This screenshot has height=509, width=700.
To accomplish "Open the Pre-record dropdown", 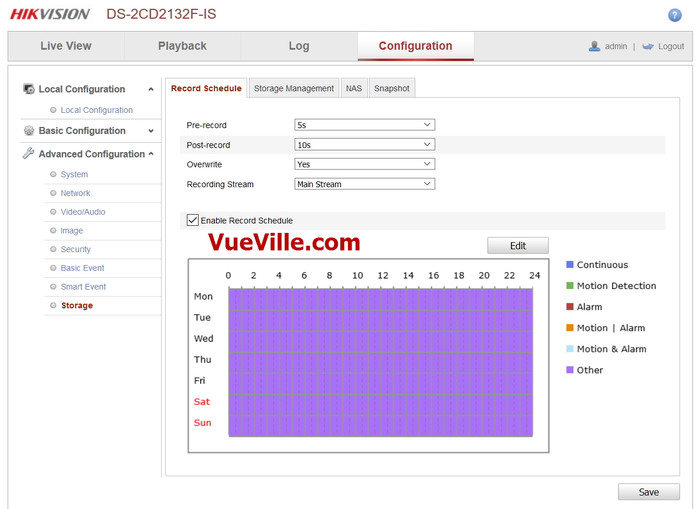I will pos(364,124).
